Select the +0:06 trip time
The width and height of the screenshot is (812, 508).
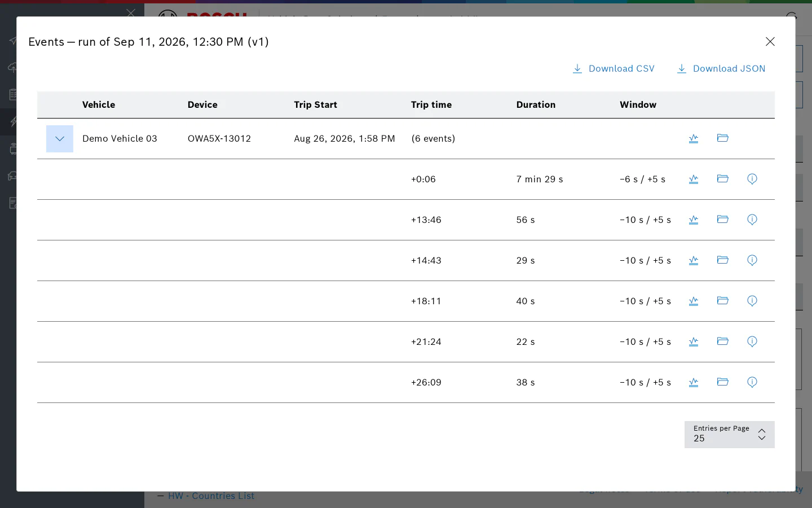tap(423, 179)
